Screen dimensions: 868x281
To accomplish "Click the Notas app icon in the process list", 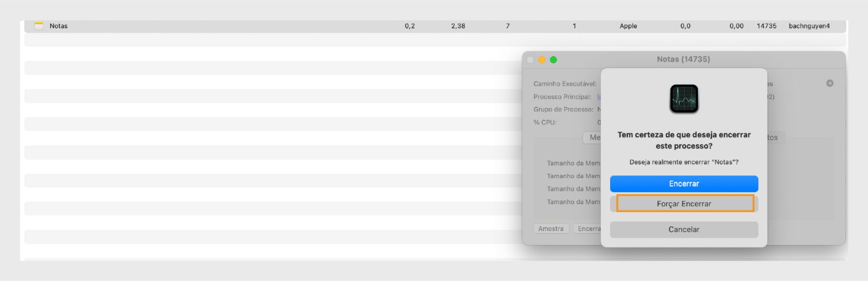I will pyautogui.click(x=39, y=26).
